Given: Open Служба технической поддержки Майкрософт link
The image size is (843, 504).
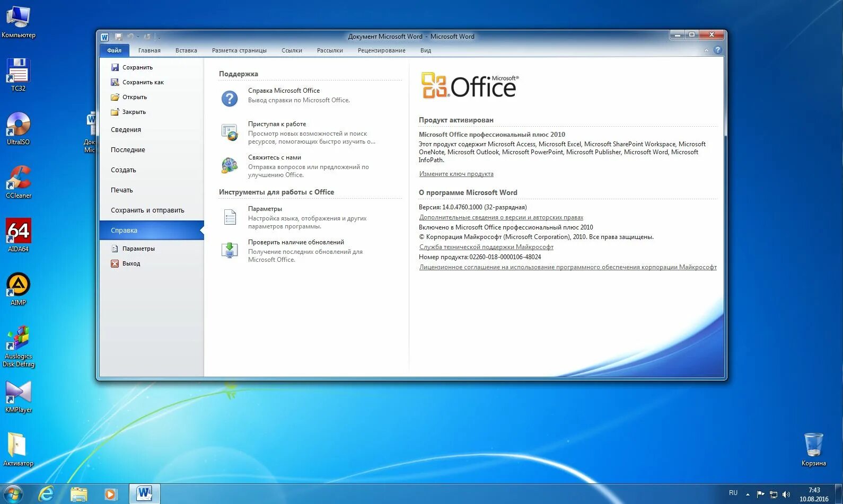Looking at the screenshot, I should click(x=486, y=247).
